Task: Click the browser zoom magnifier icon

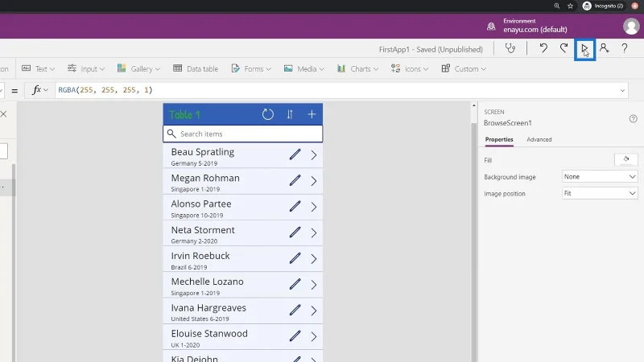Action: coord(556,6)
